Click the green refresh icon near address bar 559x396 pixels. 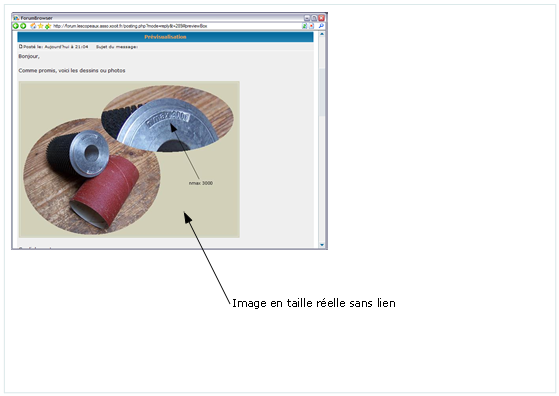point(304,26)
